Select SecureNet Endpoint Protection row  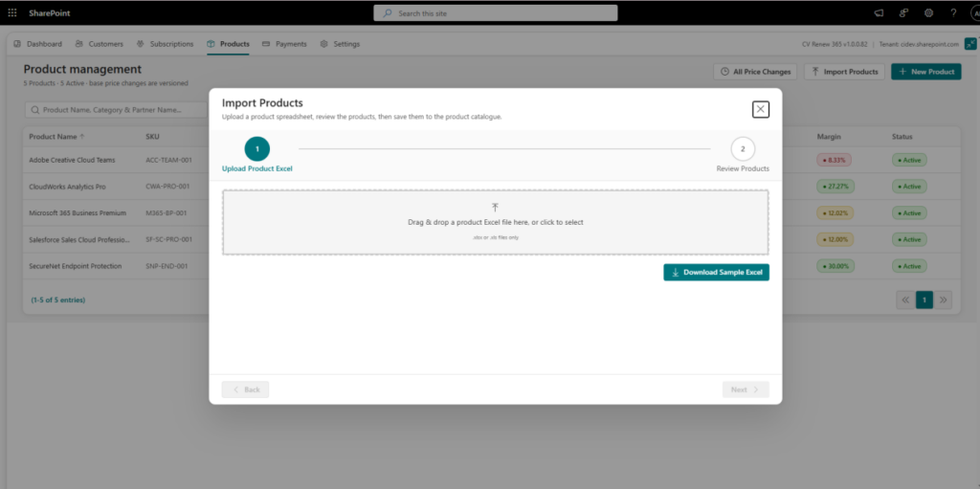coord(491,266)
